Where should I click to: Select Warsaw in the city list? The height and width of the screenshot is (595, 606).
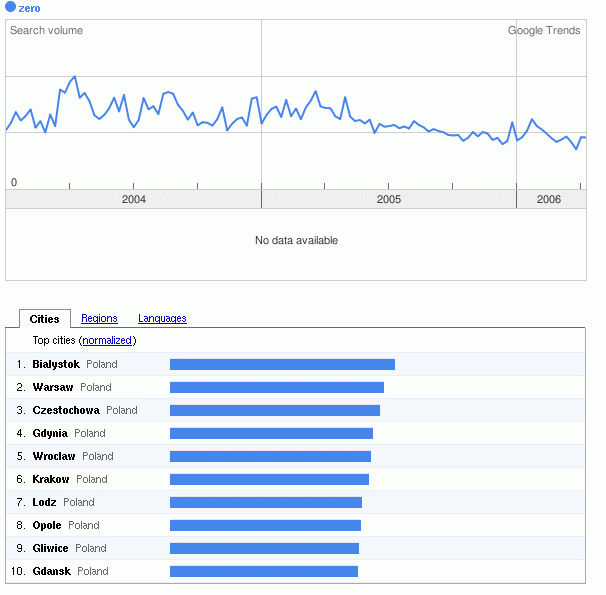[x=52, y=387]
